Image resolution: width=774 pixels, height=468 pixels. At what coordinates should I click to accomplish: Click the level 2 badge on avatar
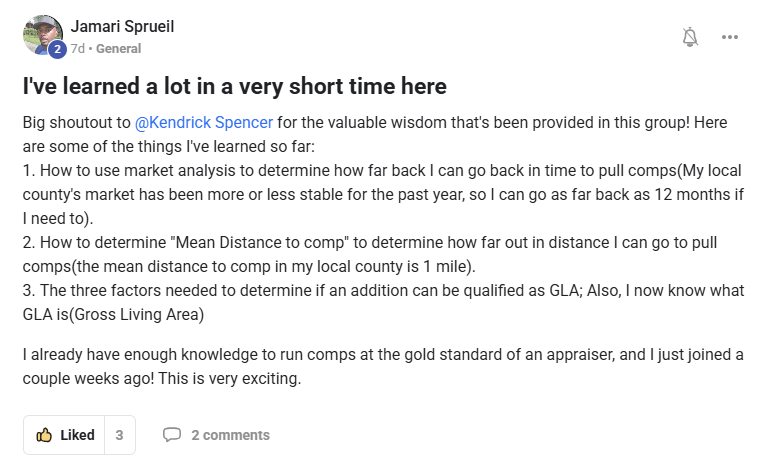point(57,49)
